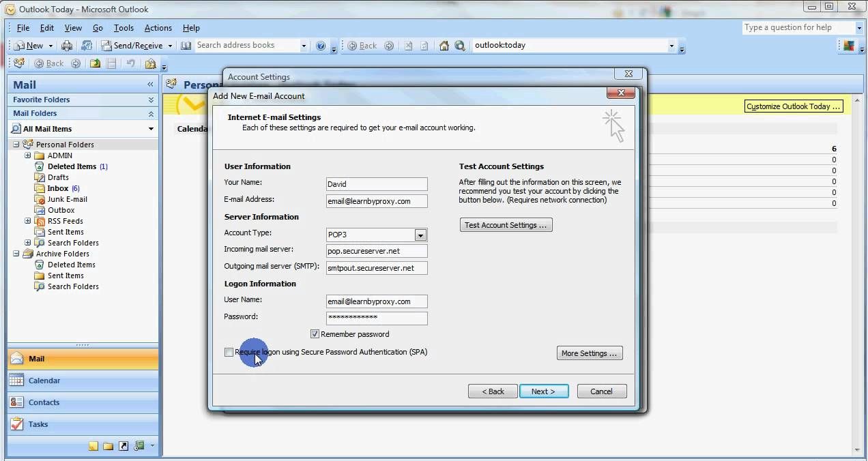The image size is (868, 461).
Task: Click the Back button in dialog
Action: pos(493,391)
